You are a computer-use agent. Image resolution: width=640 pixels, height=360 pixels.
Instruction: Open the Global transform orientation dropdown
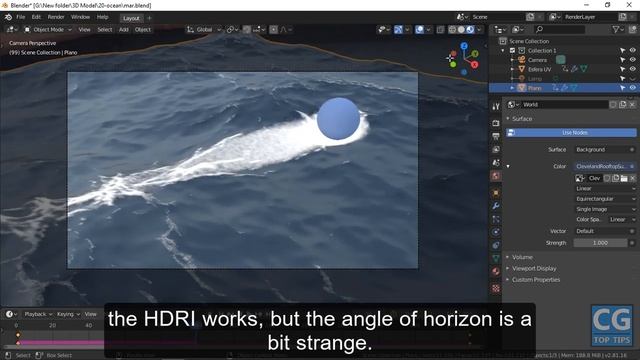204,29
